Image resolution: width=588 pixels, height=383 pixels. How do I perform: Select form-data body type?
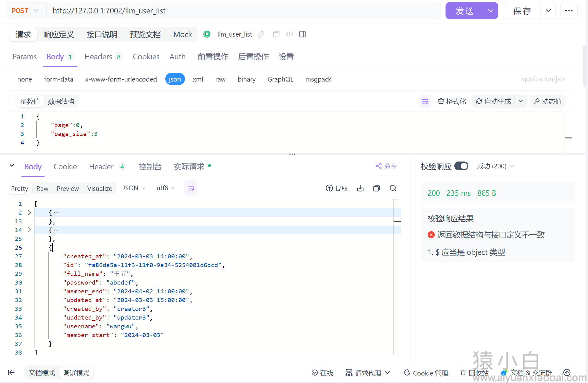pos(58,79)
